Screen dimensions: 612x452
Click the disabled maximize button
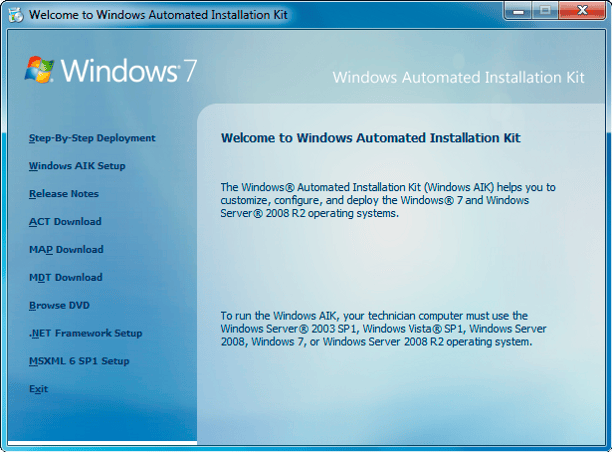(545, 11)
